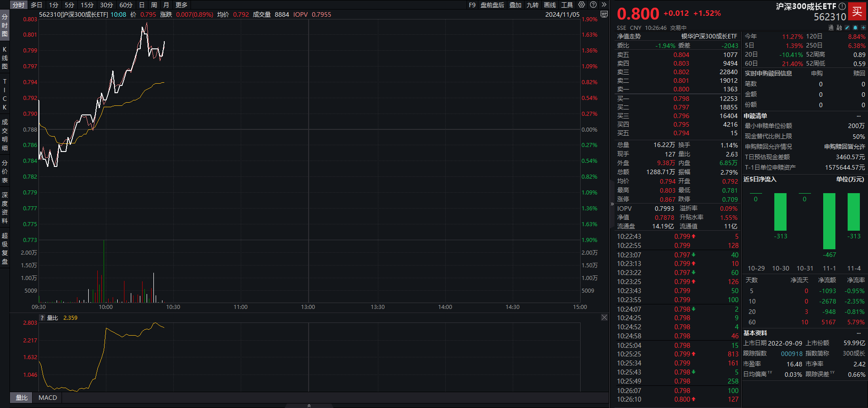Viewport: 868px width, 408px height.
Task: Click the 10:26:10 trade tick row
Action: [677, 399]
